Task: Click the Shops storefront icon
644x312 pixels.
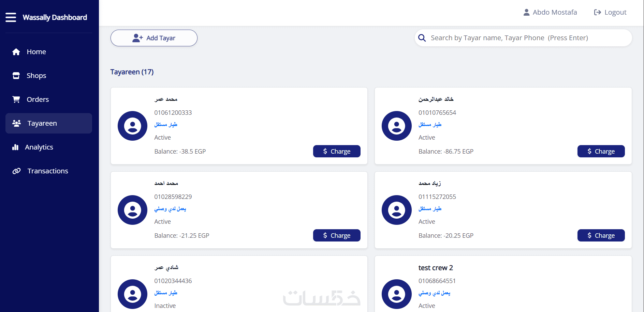Action: click(x=16, y=76)
